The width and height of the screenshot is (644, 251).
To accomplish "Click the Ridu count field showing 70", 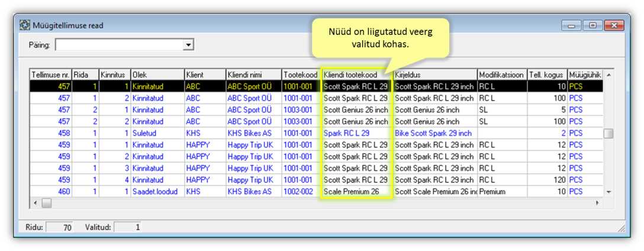I will tap(59, 227).
